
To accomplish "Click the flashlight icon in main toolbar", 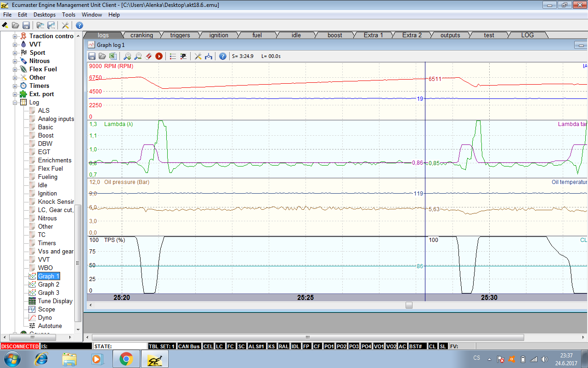I will pos(5,25).
